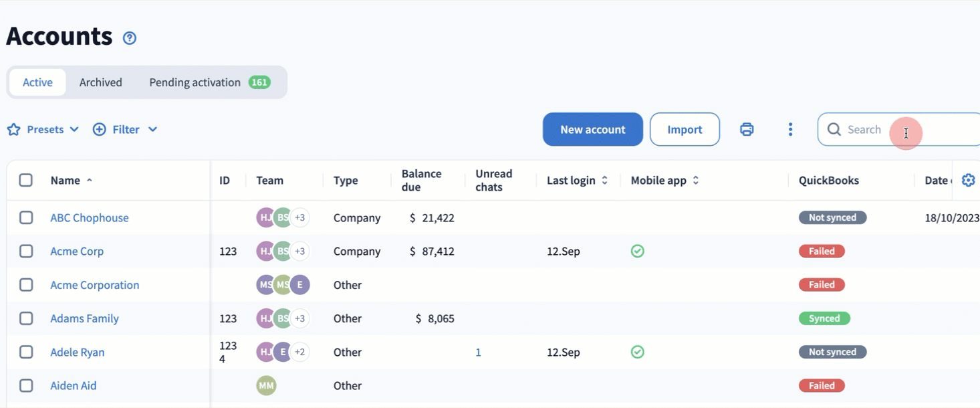Select the Adams Family row checkbox
This screenshot has width=980, height=408.
(26, 318)
